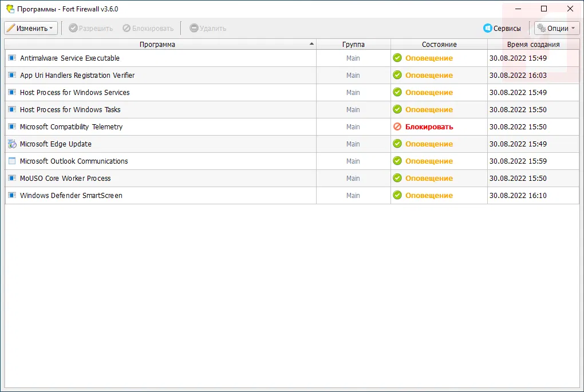Viewport: 584px width, 392px height.
Task: Sort by Время создания column header
Action: (534, 44)
